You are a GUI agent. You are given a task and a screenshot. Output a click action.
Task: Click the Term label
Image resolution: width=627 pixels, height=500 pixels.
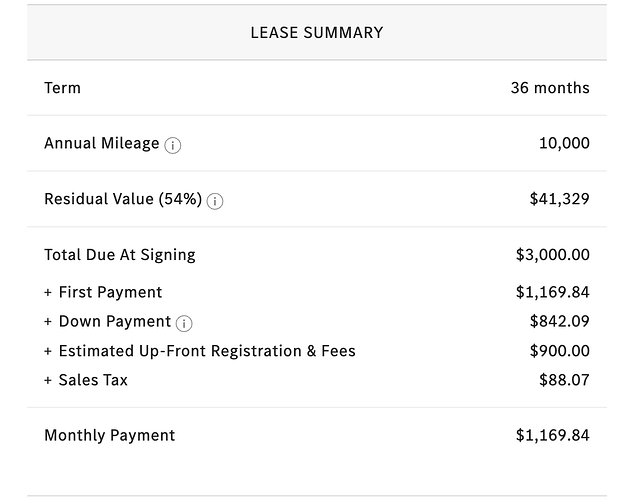(x=62, y=88)
